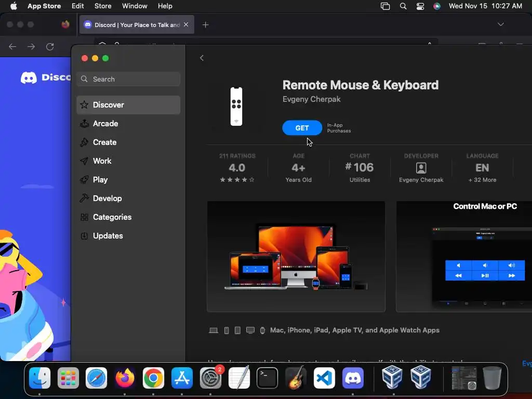Open the Trash in the Dock
This screenshot has width=532, height=399.
(492, 378)
